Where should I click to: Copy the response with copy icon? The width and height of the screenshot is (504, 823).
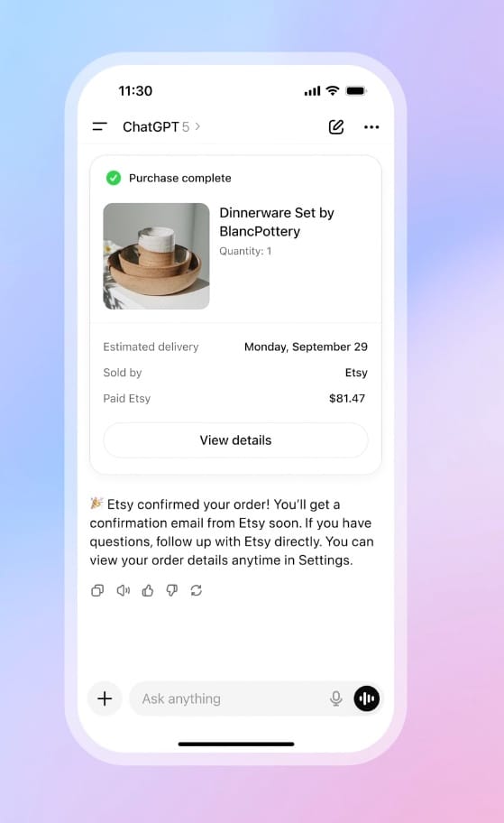tap(97, 590)
